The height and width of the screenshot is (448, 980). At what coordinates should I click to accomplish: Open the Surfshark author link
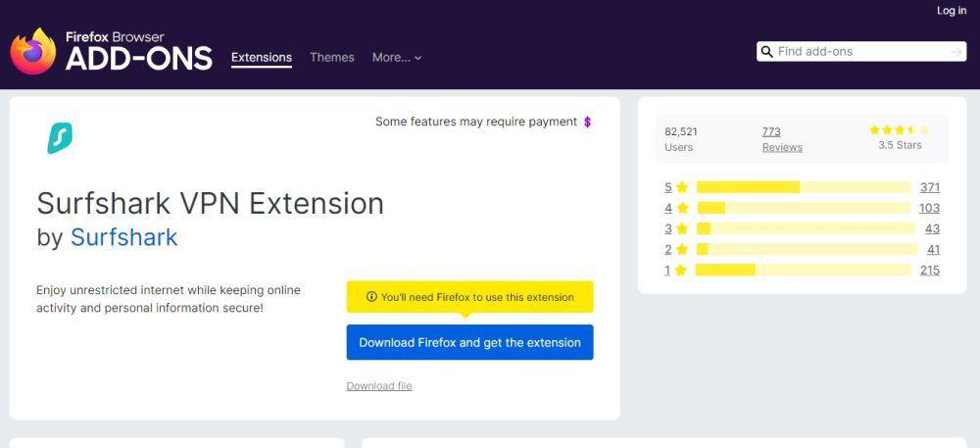coord(123,237)
